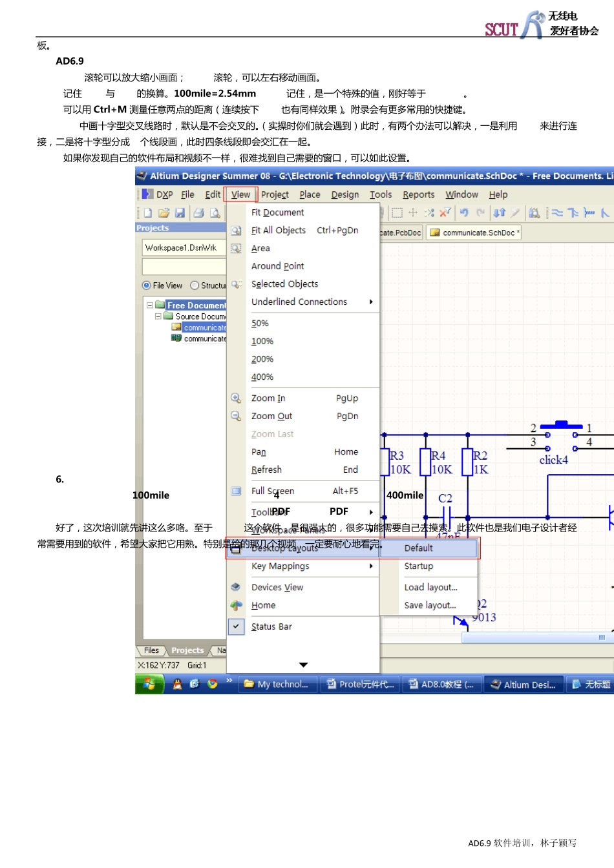
Task: Click the Redo toolbar icon
Action: 480,212
